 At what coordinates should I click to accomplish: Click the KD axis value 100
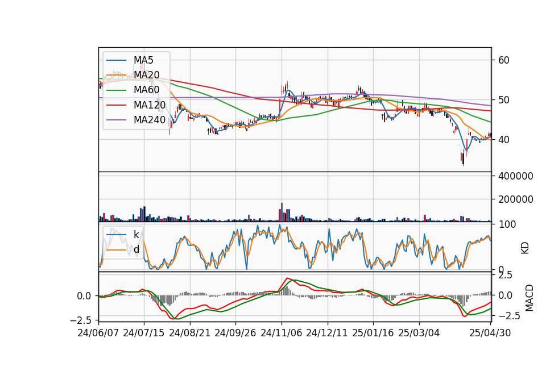(507, 225)
